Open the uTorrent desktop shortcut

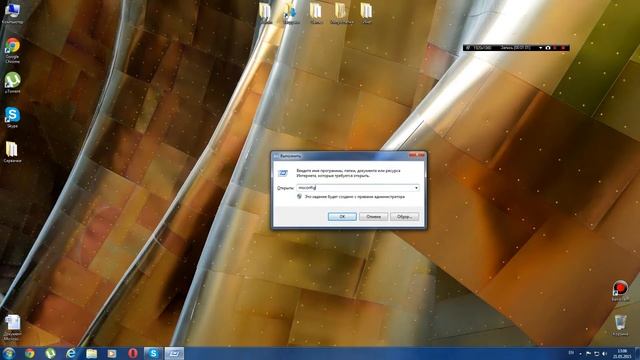click(12, 83)
